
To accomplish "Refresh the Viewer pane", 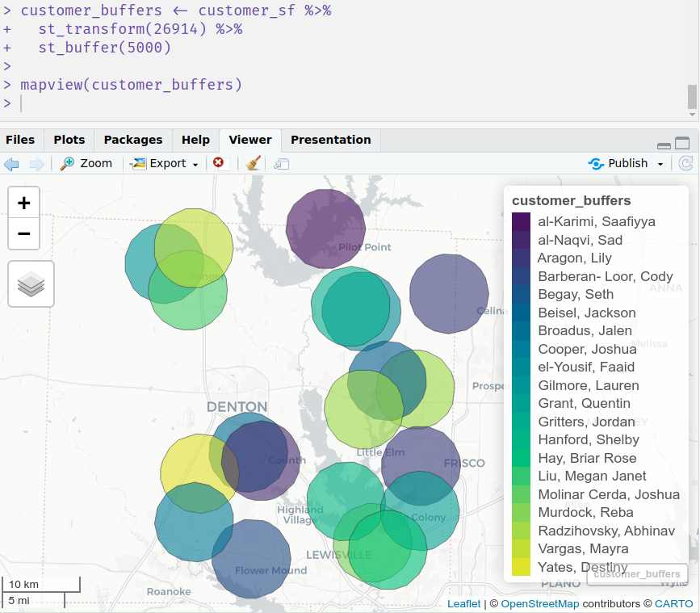I will tap(685, 163).
